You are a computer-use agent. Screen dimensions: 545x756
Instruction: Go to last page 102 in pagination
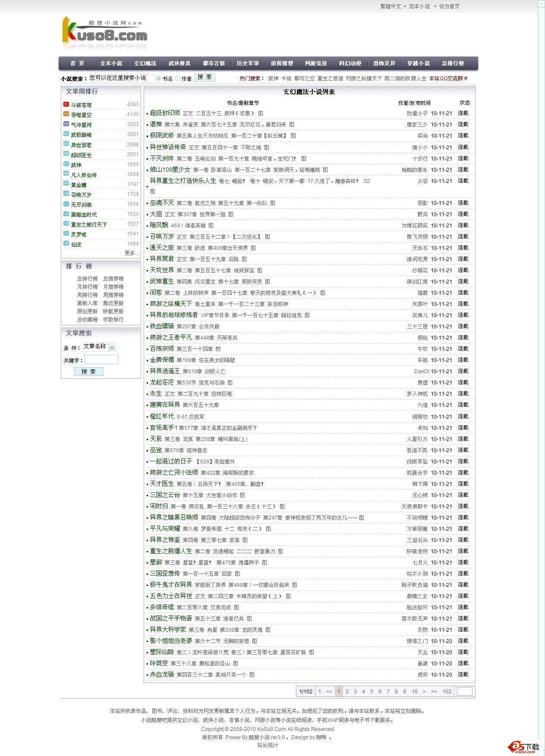click(447, 691)
